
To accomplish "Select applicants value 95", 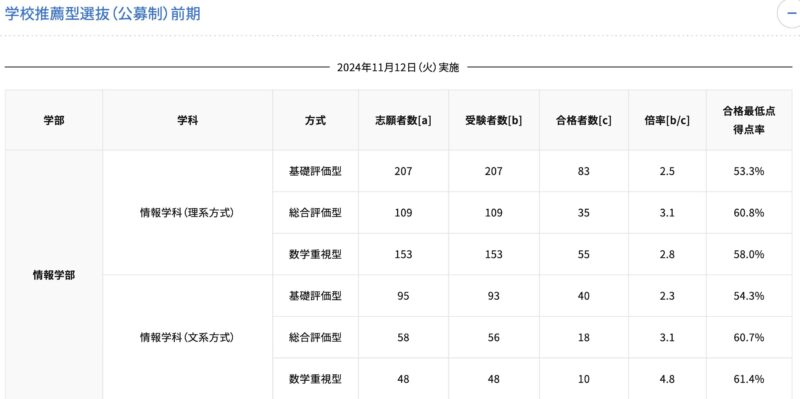I will pos(403,296).
